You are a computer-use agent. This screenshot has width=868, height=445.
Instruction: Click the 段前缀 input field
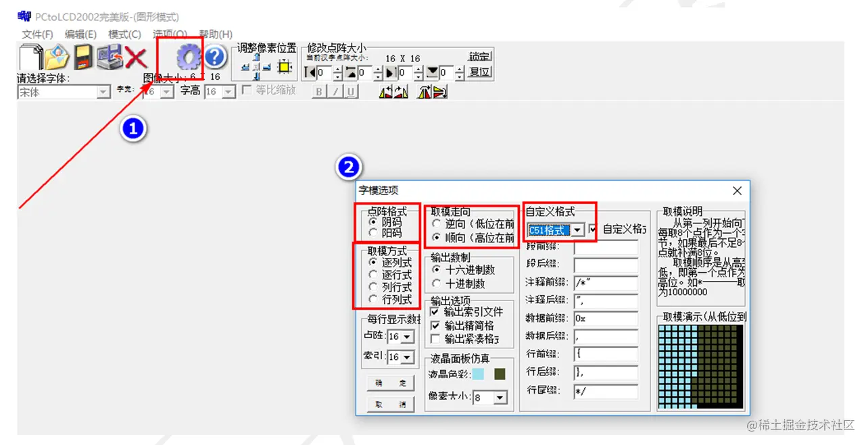[x=606, y=247]
